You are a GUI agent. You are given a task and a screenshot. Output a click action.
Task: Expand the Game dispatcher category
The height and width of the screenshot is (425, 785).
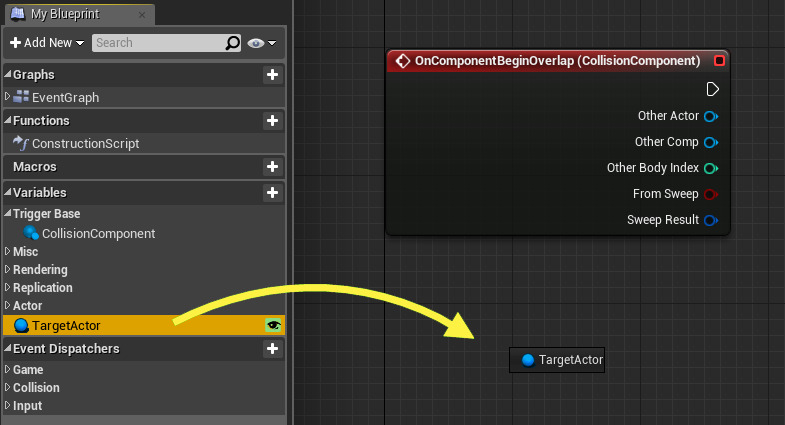pos(7,369)
